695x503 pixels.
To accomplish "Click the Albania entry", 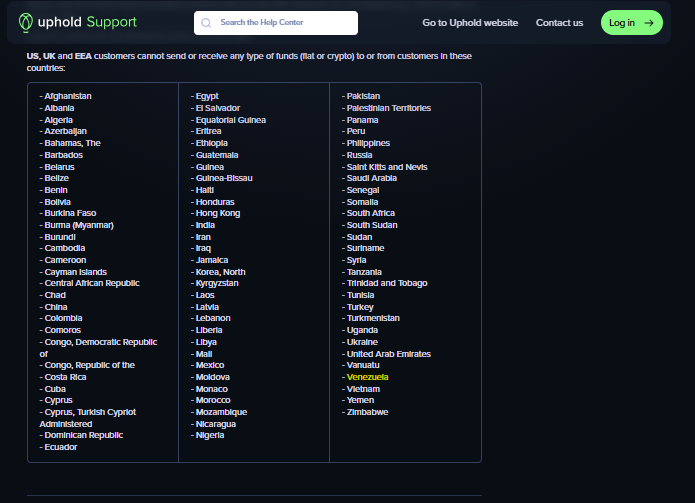I will click(59, 108).
